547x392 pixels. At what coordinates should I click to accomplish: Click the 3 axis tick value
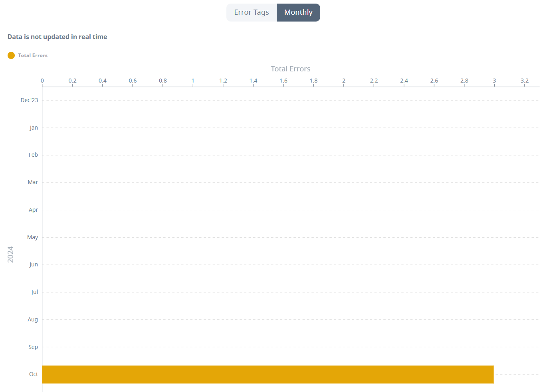click(x=494, y=81)
